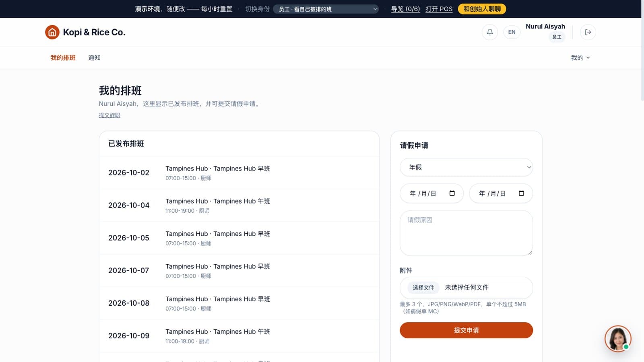Select the 2026-10-07 shift row
Image resolution: width=644 pixels, height=362 pixels.
(239, 271)
